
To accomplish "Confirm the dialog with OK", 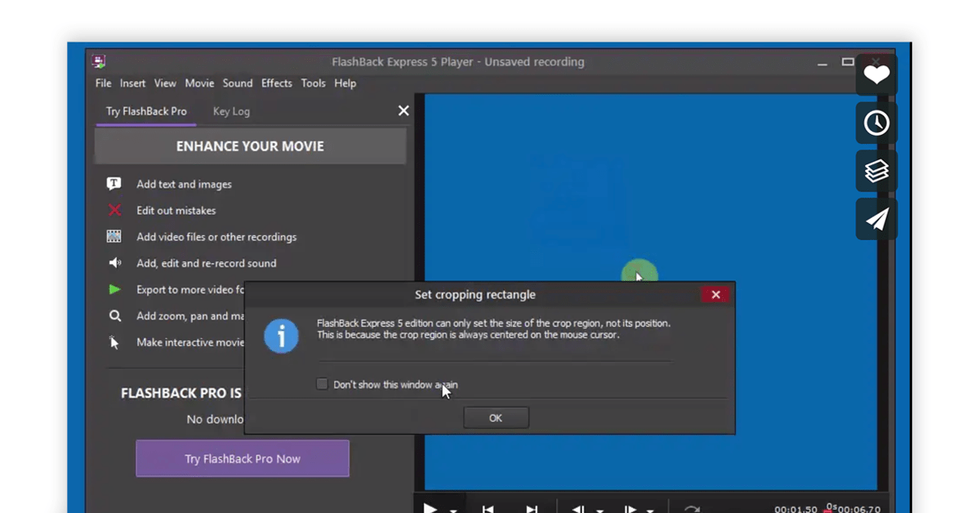I will pos(496,418).
